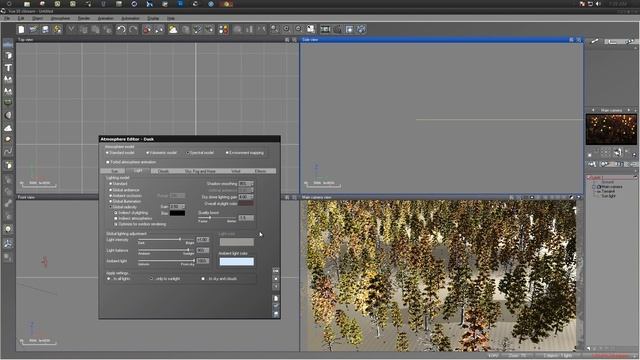The height and width of the screenshot is (360, 640).
Task: Click the Ambient light slider
Action: pos(166,260)
